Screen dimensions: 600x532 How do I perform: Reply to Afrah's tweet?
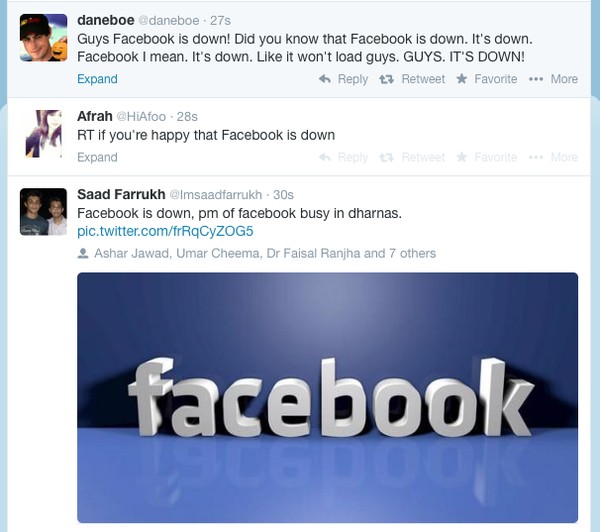pos(343,157)
